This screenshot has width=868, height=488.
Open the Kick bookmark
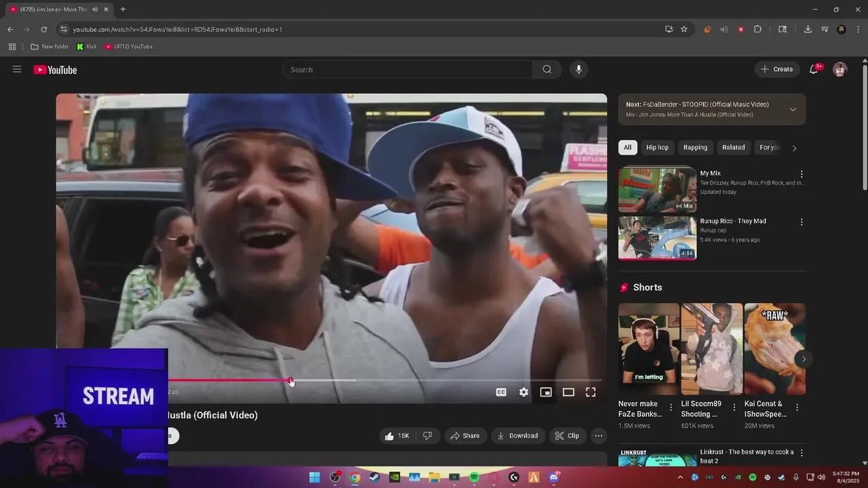[87, 47]
